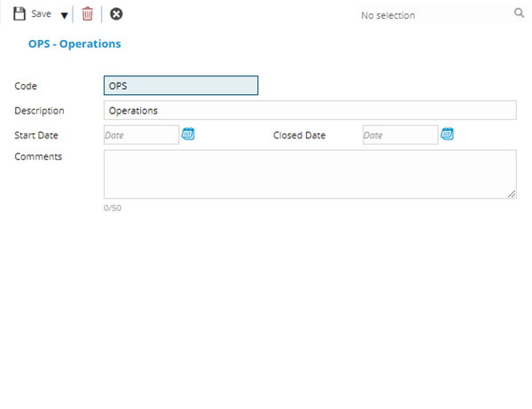Select the Closed Date input box

click(x=400, y=135)
